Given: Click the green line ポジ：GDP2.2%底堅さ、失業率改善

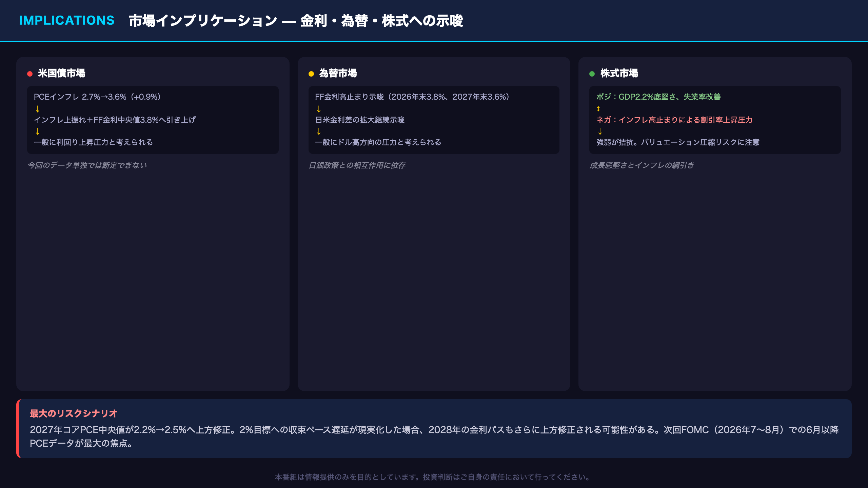Looking at the screenshot, I should (658, 97).
